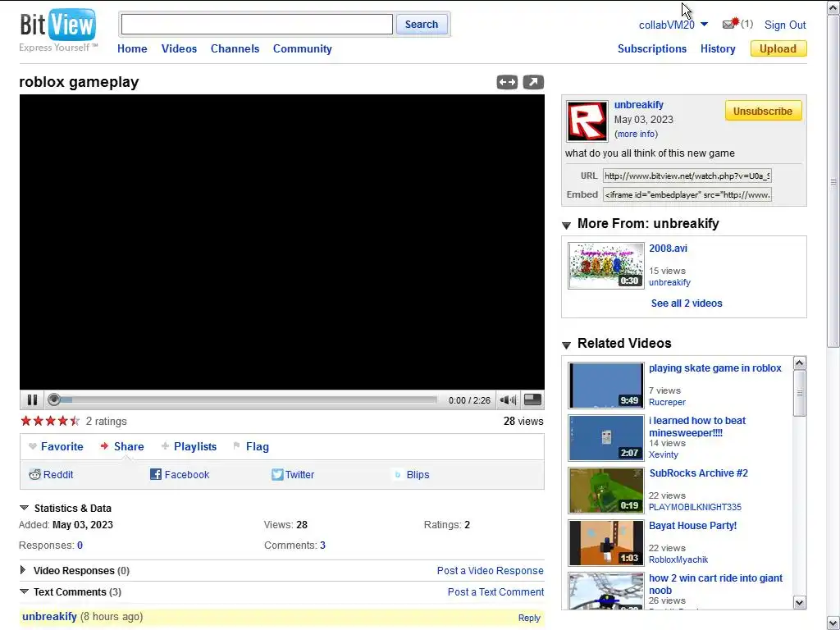
Task: Collapse Statistics & Data section
Action: [x=24, y=508]
